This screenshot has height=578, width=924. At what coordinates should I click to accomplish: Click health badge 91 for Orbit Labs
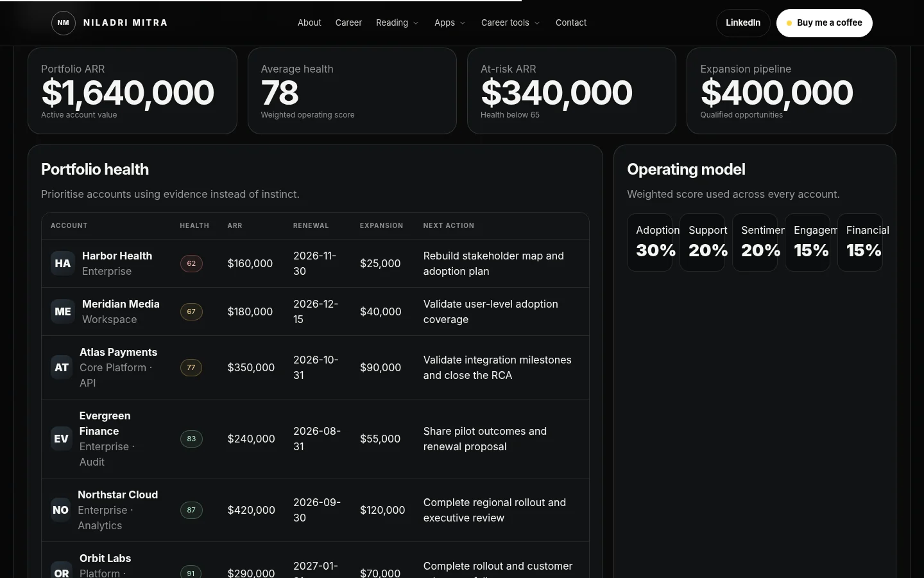click(x=191, y=573)
